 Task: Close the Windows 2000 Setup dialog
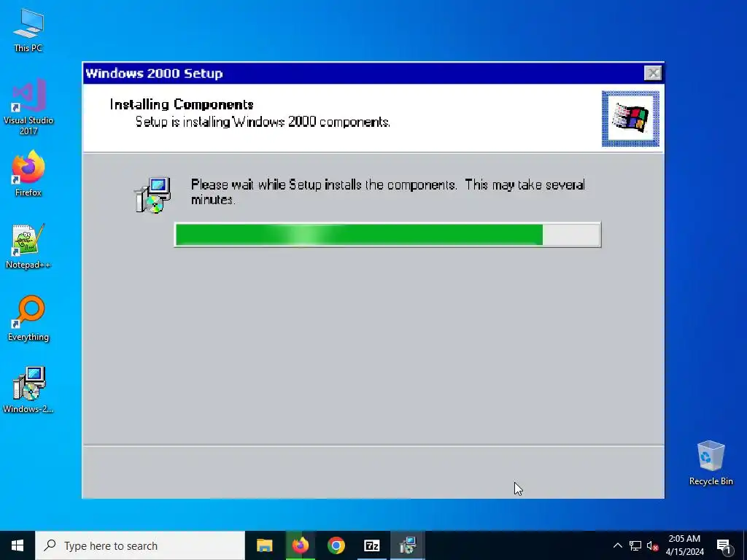pyautogui.click(x=652, y=74)
